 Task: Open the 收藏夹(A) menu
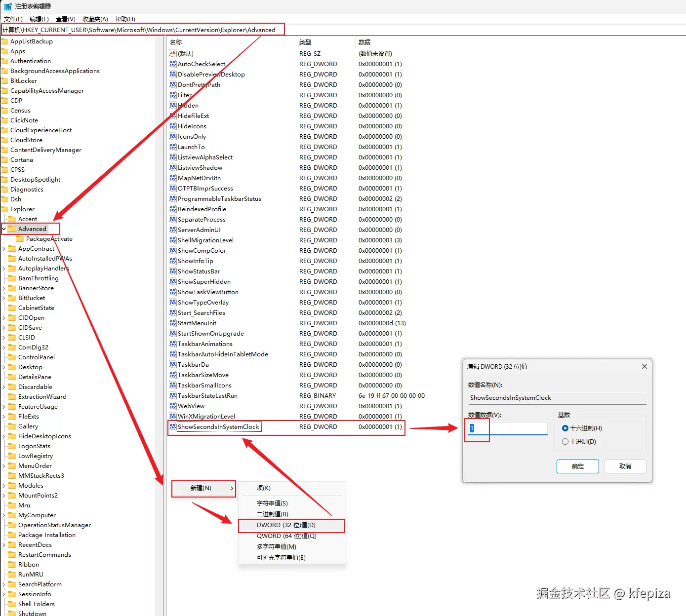point(95,19)
